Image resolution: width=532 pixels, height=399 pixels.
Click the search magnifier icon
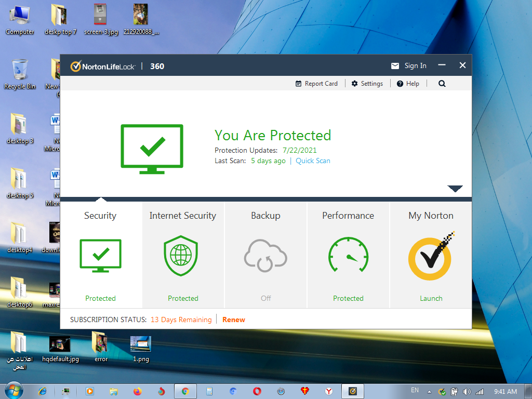click(x=442, y=84)
